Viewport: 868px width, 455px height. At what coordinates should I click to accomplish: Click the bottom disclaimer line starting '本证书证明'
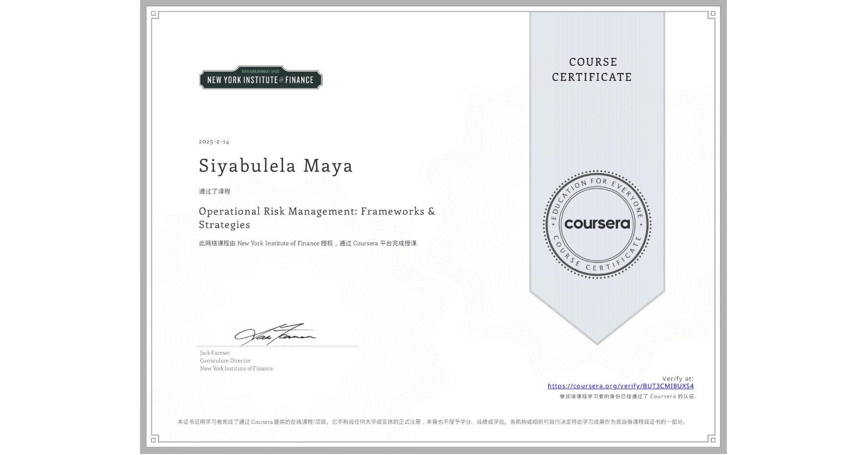[x=433, y=422]
